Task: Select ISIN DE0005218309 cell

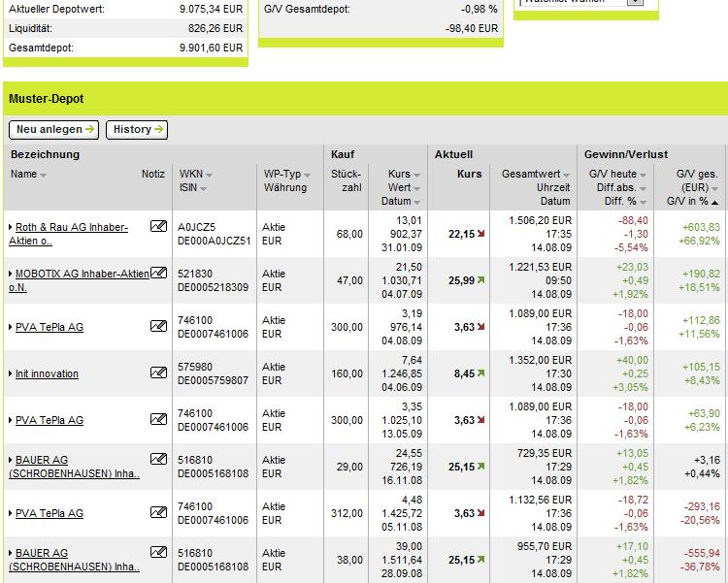Action: [214, 287]
